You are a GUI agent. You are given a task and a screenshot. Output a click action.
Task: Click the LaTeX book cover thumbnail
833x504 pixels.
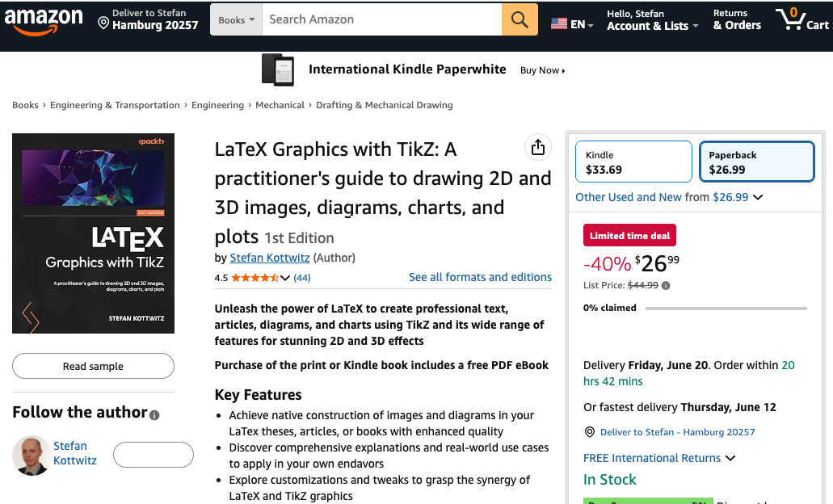pyautogui.click(x=93, y=233)
